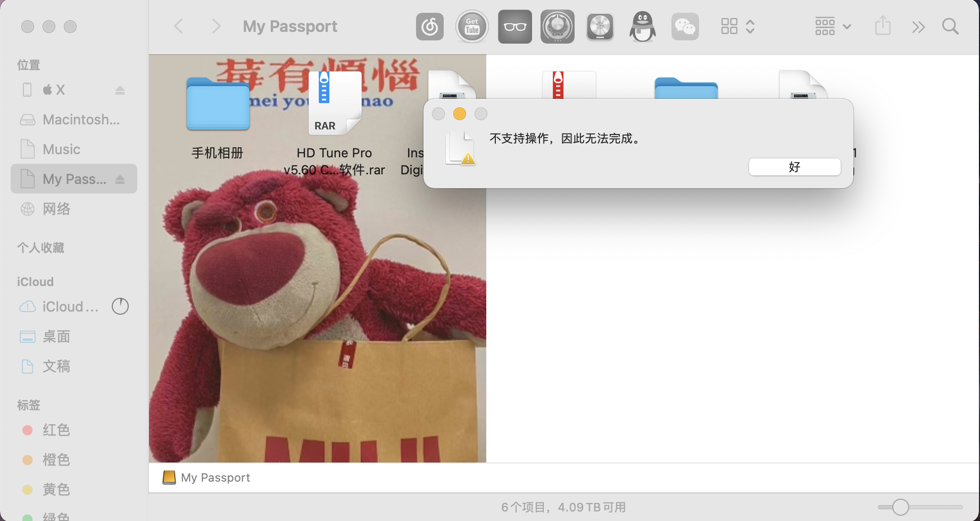Open DVD Player disc icon in toolbar
This screenshot has width=980, height=521.
point(600,27)
